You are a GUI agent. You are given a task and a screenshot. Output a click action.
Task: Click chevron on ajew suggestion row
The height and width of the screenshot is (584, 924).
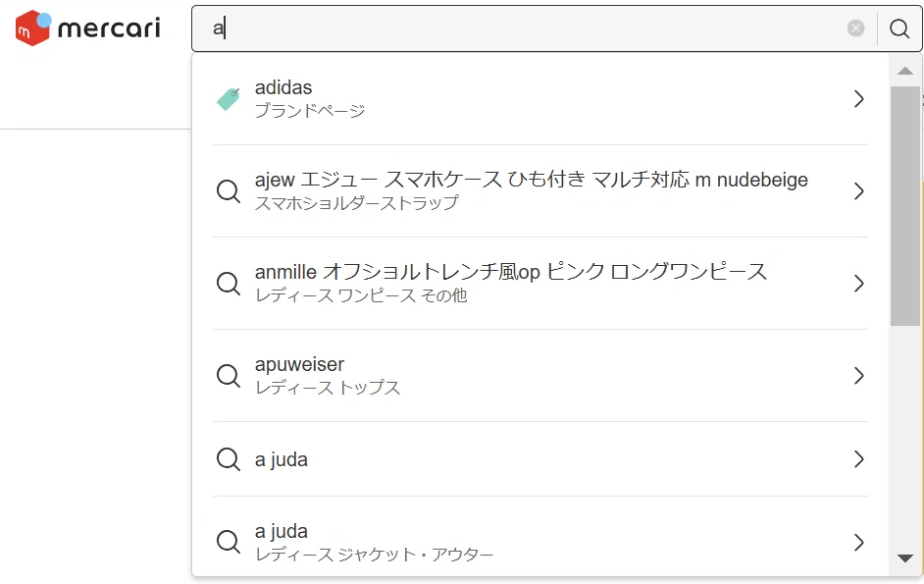(858, 191)
